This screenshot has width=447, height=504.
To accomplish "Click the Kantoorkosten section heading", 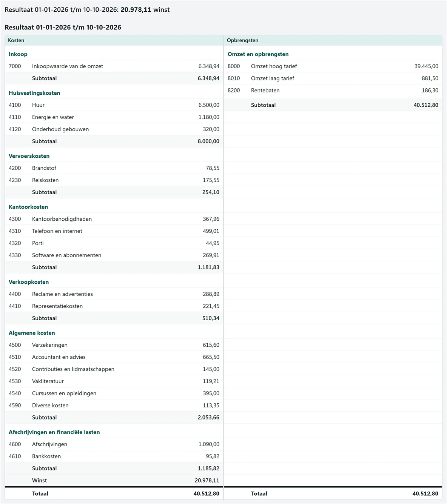I will pos(28,207).
